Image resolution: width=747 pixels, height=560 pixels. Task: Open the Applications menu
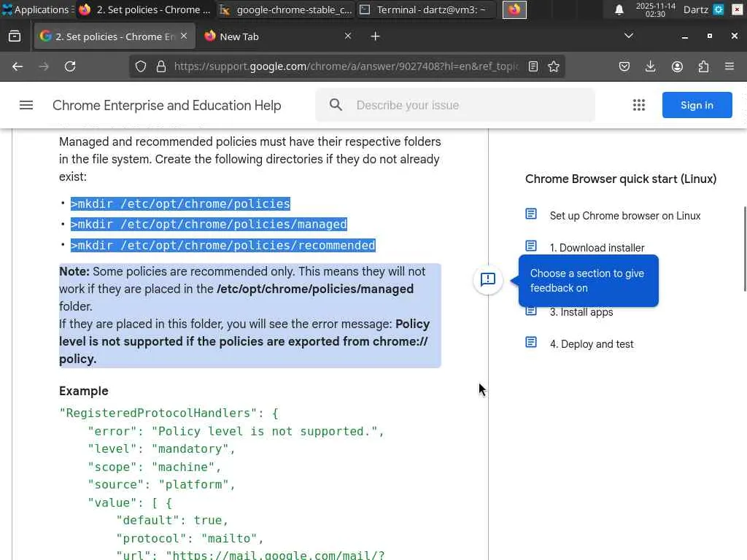tap(36, 9)
